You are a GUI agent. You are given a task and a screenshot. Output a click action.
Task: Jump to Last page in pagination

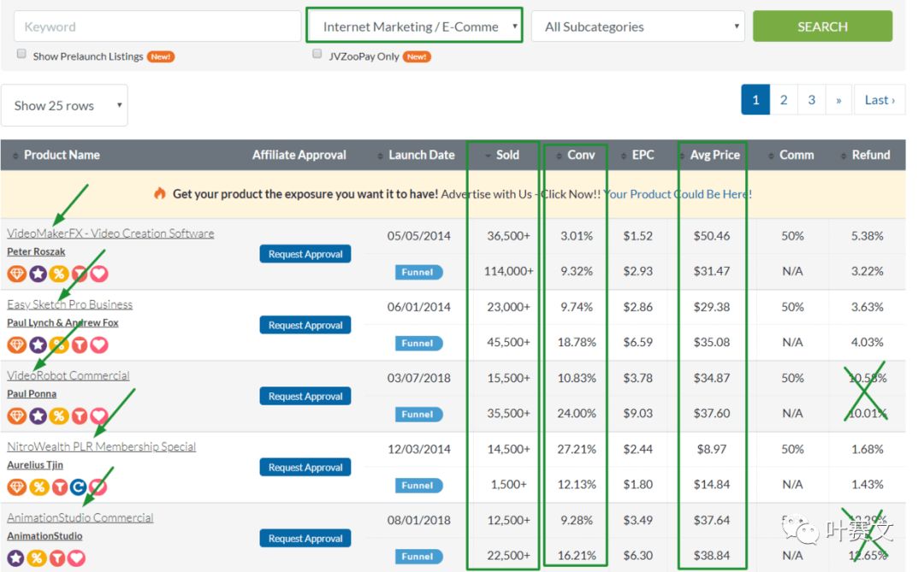click(x=880, y=99)
